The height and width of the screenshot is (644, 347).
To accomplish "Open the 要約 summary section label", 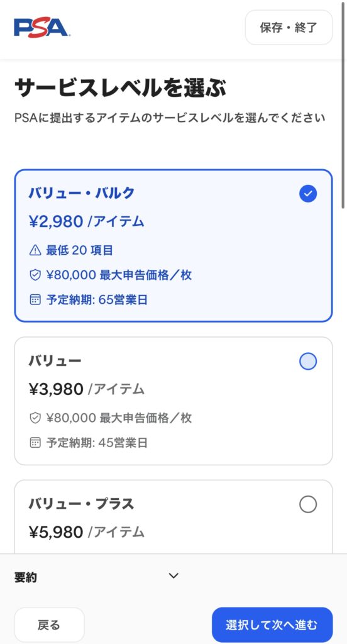I will tap(26, 577).
